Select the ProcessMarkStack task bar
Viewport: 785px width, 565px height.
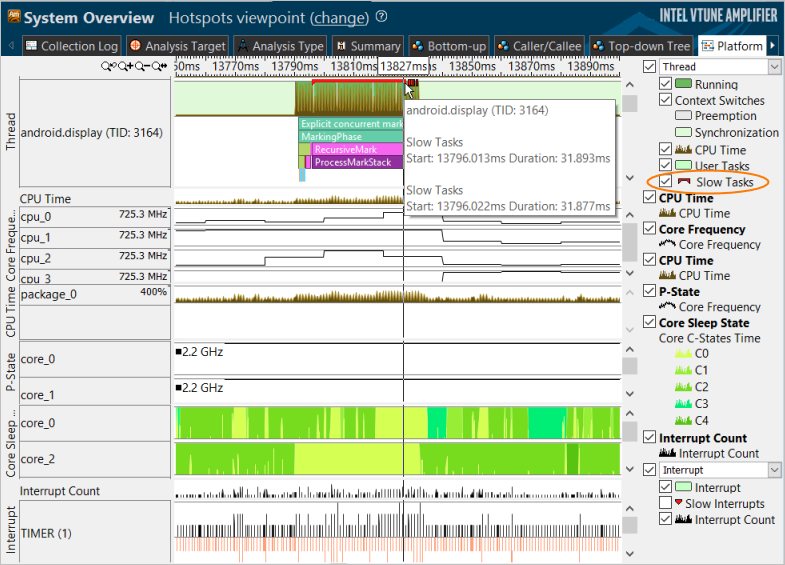pos(357,162)
